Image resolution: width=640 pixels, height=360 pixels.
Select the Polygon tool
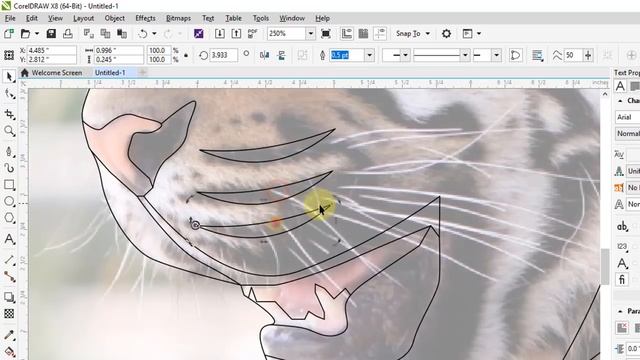(x=9, y=218)
